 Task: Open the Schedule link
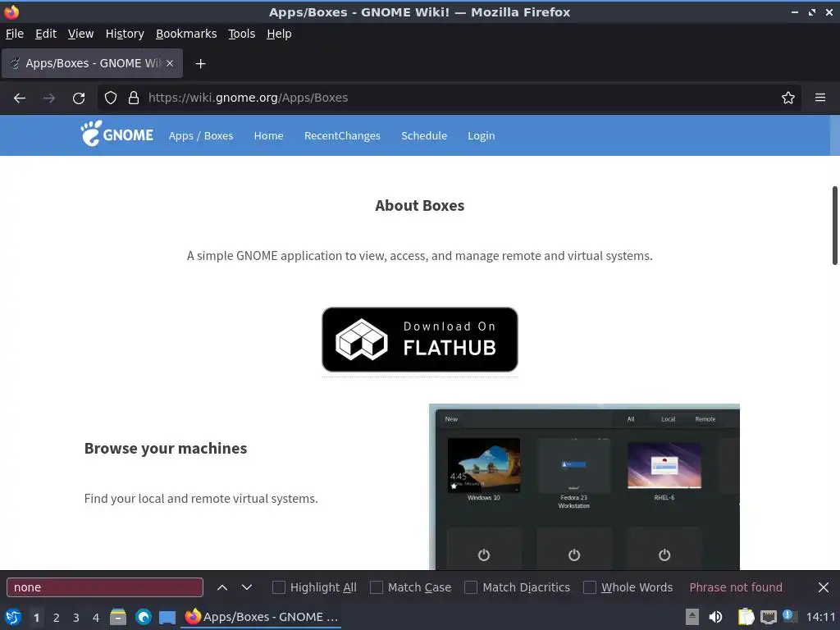424,135
